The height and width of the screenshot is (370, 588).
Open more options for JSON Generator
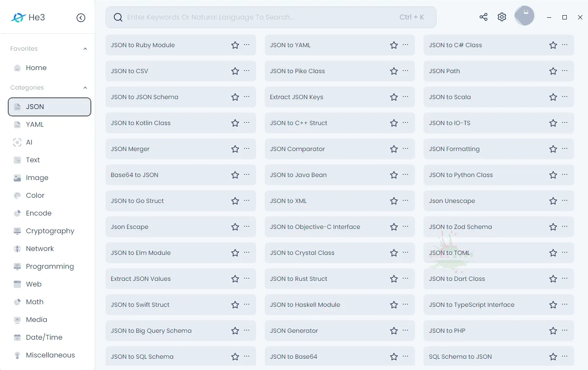(405, 330)
